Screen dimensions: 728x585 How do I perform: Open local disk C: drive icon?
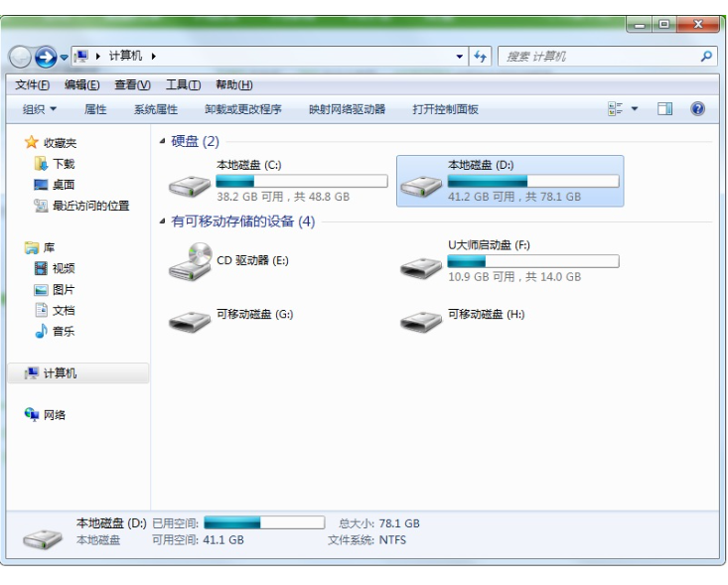pos(190,183)
